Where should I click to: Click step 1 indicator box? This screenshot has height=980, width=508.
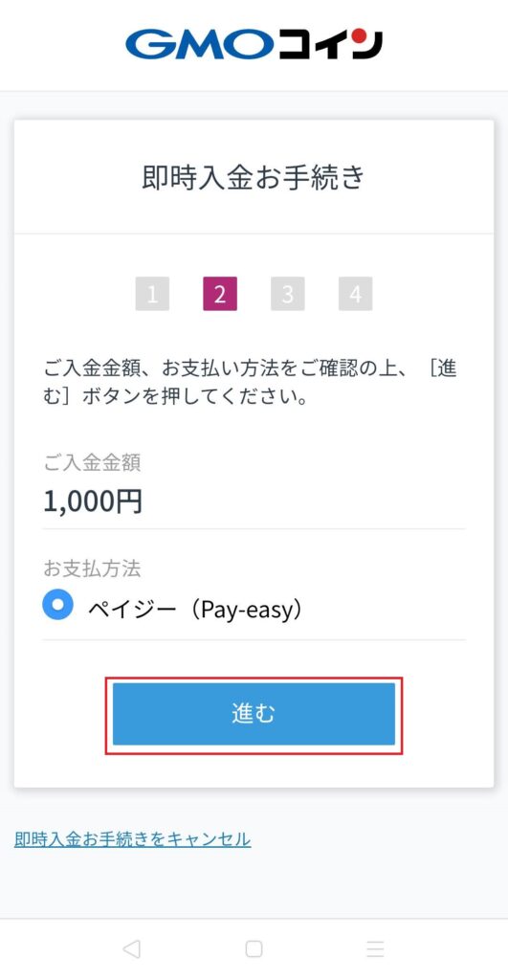tap(152, 294)
